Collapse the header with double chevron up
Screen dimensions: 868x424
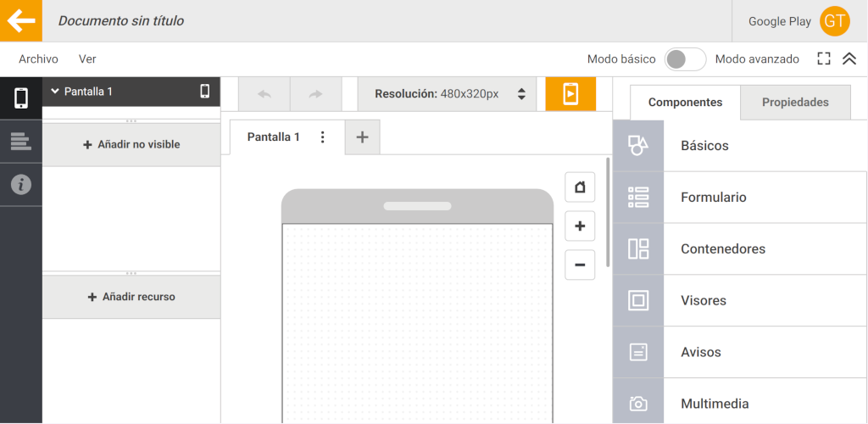tap(849, 59)
